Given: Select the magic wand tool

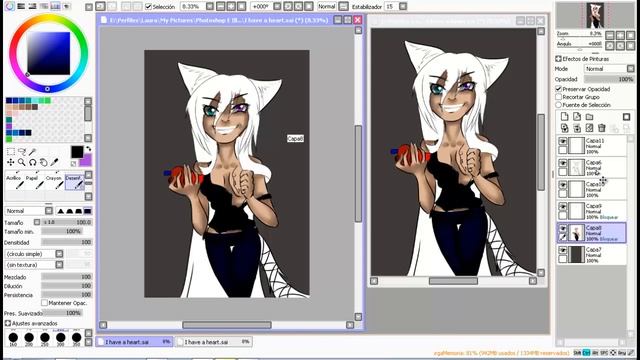Looking at the screenshot, I should [x=33, y=152].
